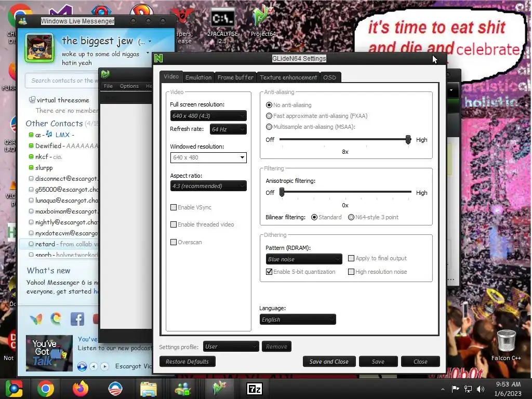Click MSN butterfly icon in Messenger
The height and width of the screenshot is (399, 532).
(36, 319)
